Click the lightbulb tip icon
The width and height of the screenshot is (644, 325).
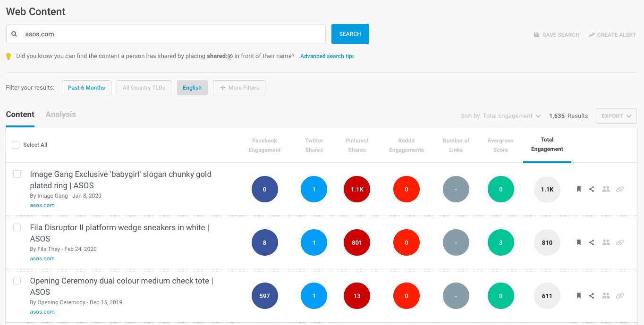pos(8,56)
